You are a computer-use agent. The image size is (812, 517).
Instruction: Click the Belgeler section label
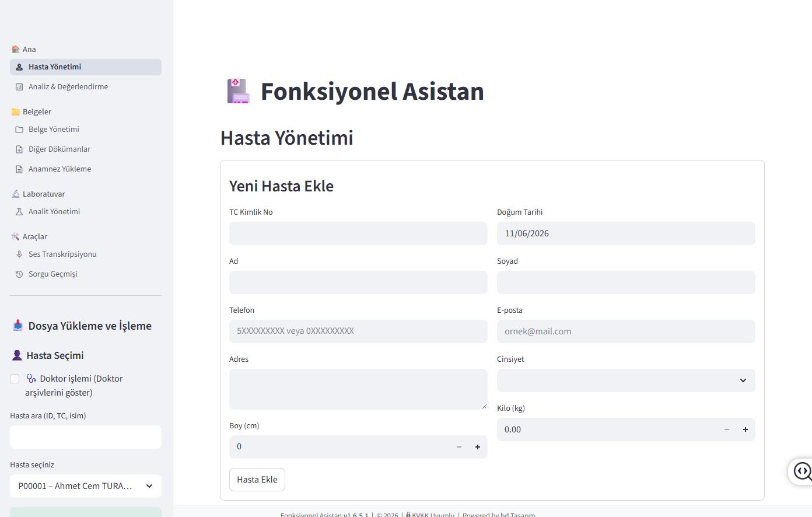tap(37, 112)
